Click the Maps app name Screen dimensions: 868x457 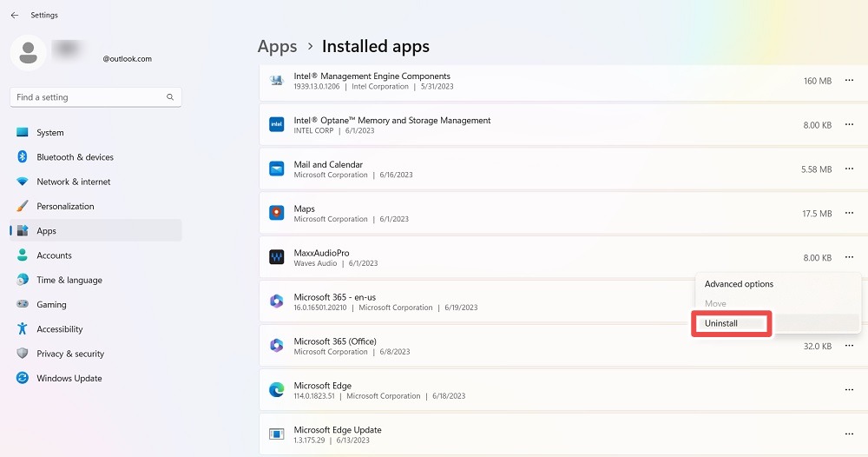click(305, 209)
